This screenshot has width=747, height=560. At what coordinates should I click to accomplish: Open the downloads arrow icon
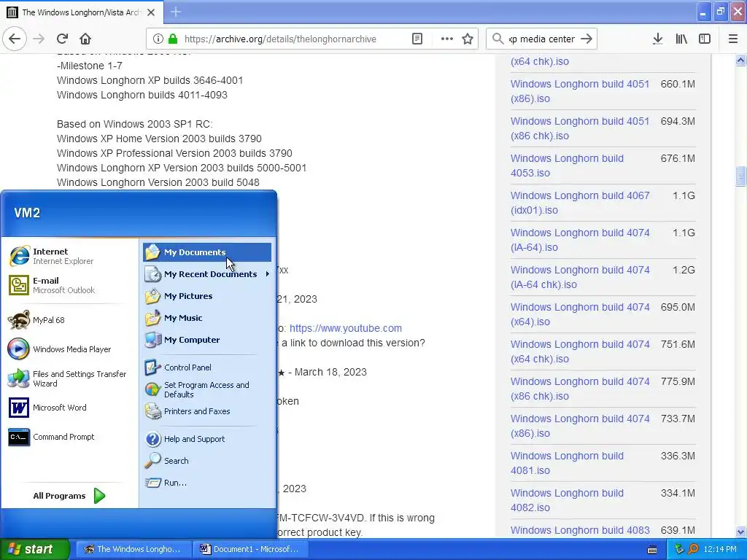tap(658, 39)
